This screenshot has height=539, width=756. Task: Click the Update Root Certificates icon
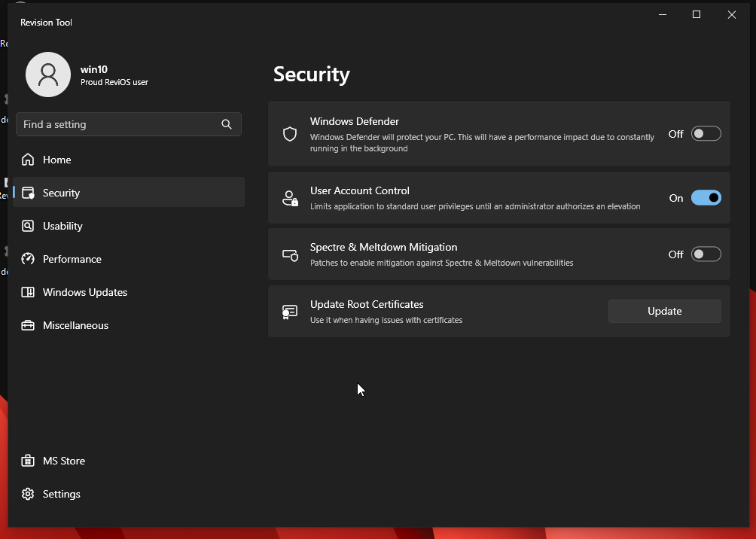(290, 312)
